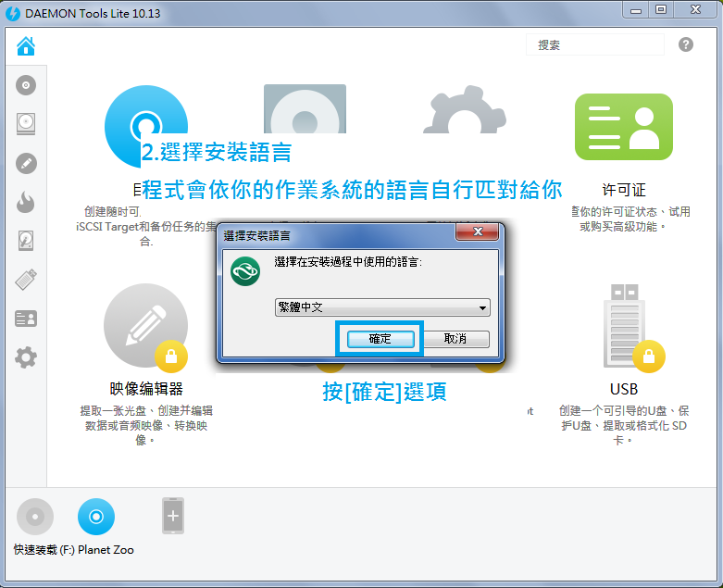The height and width of the screenshot is (588, 723).
Task: Select the (F:) Planet Zoo virtual drive
Action: pos(96,517)
